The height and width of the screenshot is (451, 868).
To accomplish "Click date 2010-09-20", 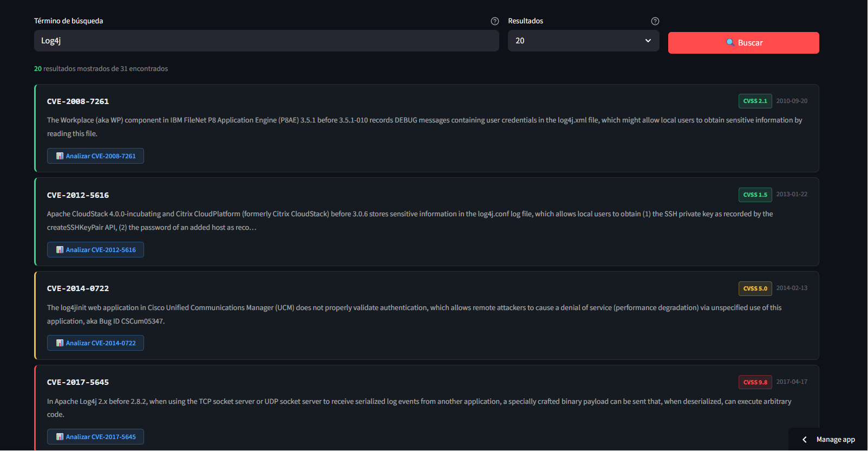I will [x=792, y=101].
